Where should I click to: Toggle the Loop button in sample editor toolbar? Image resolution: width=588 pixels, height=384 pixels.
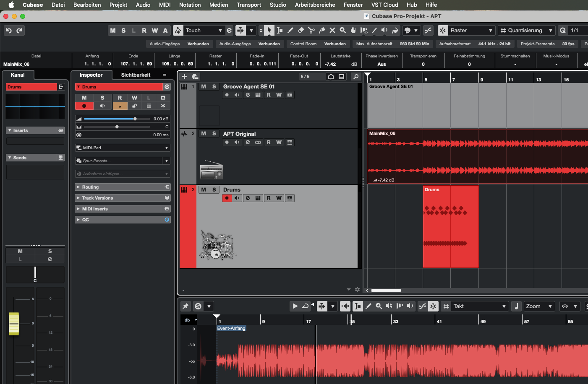pos(306,306)
